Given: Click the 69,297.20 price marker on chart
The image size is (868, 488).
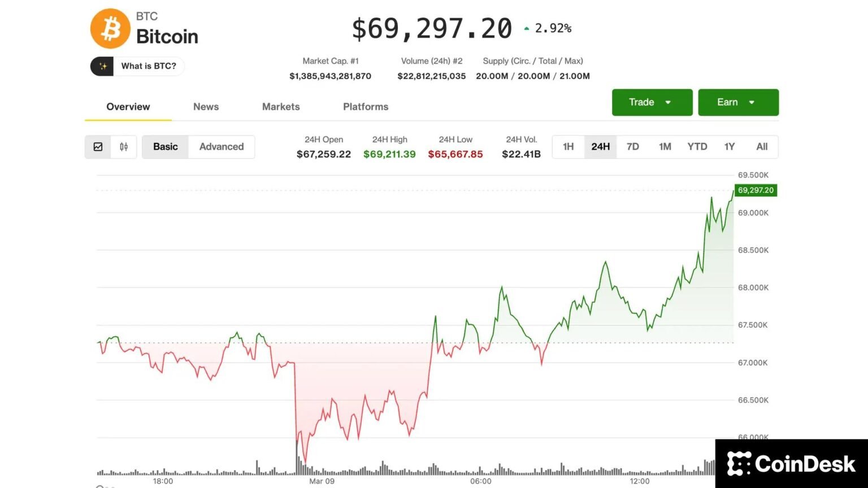Looking at the screenshot, I should click(x=754, y=190).
